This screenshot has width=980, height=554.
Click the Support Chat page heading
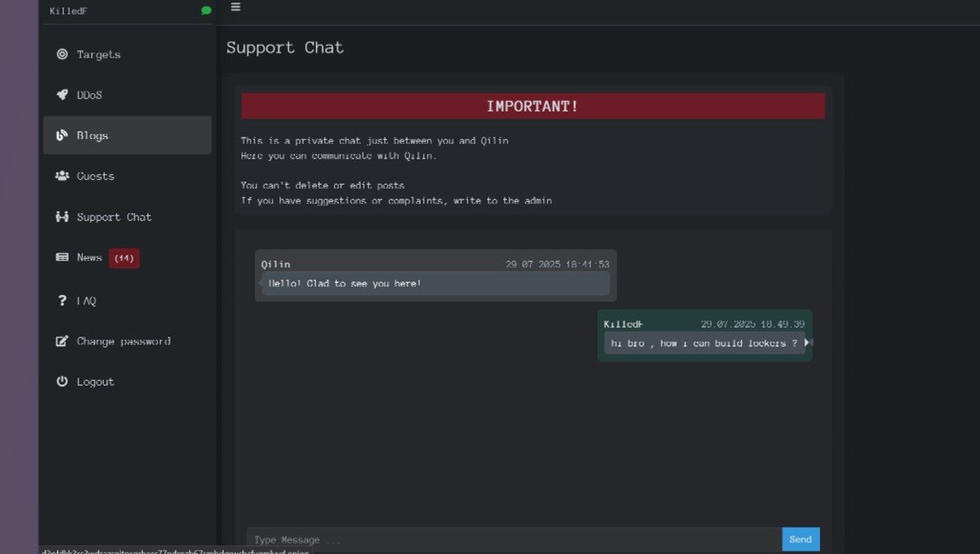285,47
